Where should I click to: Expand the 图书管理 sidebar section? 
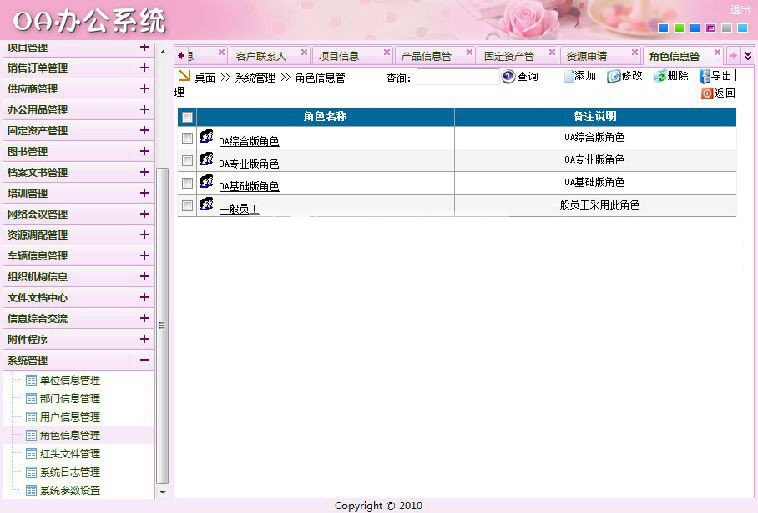(x=144, y=151)
